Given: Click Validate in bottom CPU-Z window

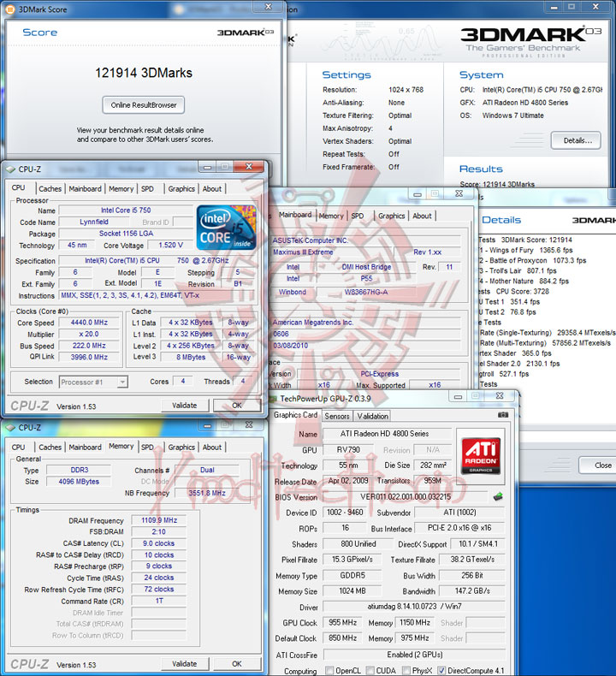Looking at the screenshot, I should [x=185, y=663].
